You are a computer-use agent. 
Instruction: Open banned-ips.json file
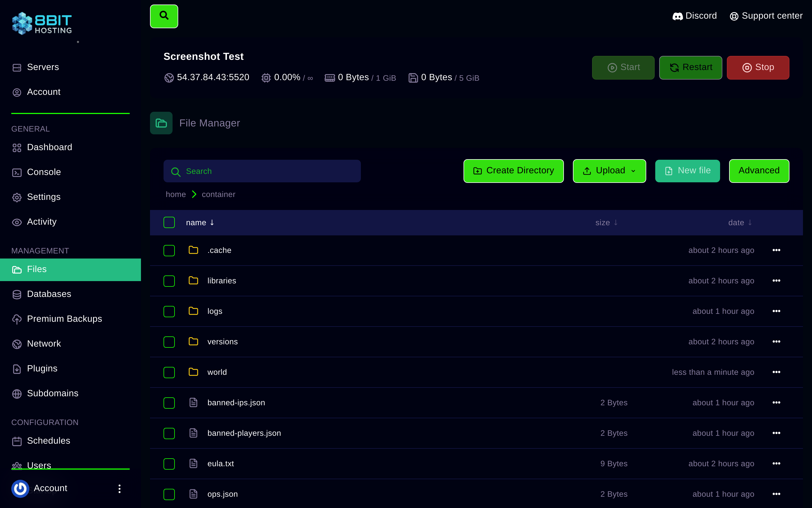click(x=236, y=402)
